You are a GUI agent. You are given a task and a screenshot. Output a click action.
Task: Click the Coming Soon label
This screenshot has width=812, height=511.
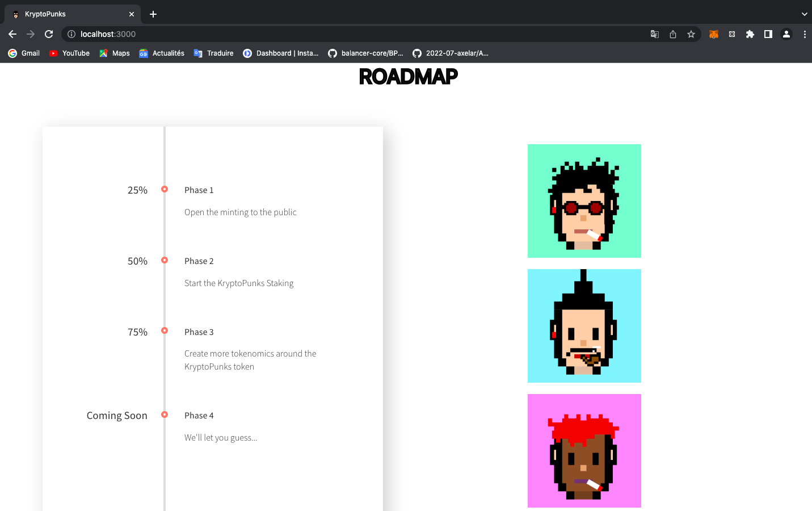(117, 416)
